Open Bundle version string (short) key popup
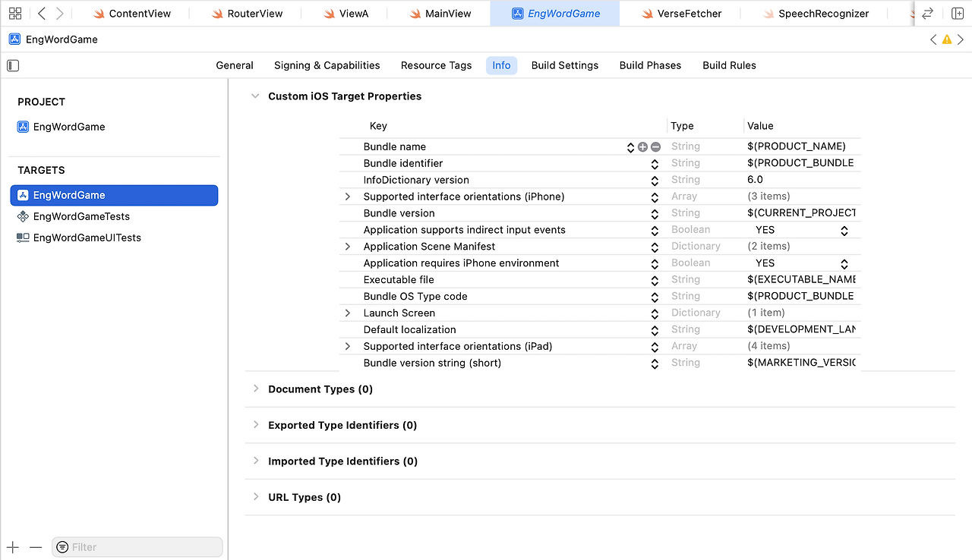The image size is (972, 560). pyautogui.click(x=655, y=364)
